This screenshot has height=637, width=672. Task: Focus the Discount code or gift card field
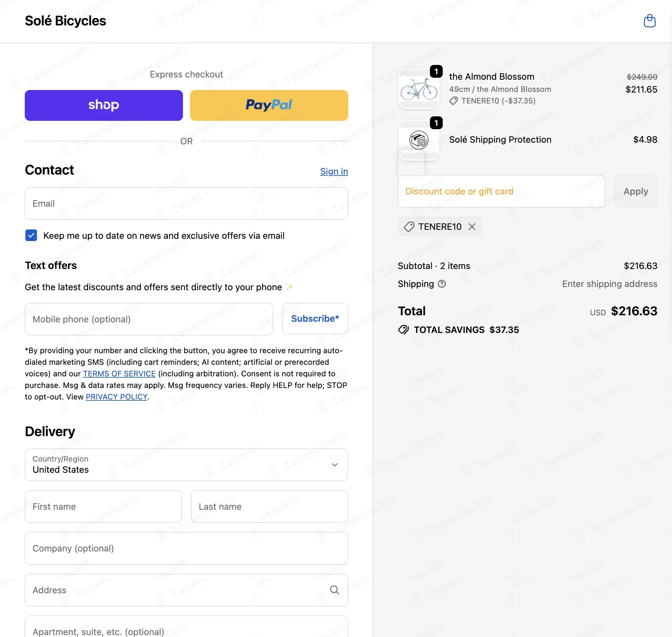(x=501, y=191)
